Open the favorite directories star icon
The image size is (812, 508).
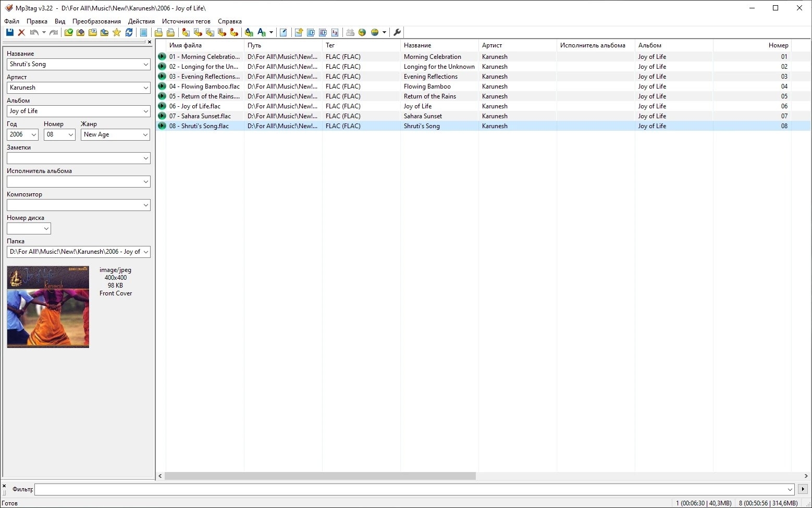tap(117, 32)
